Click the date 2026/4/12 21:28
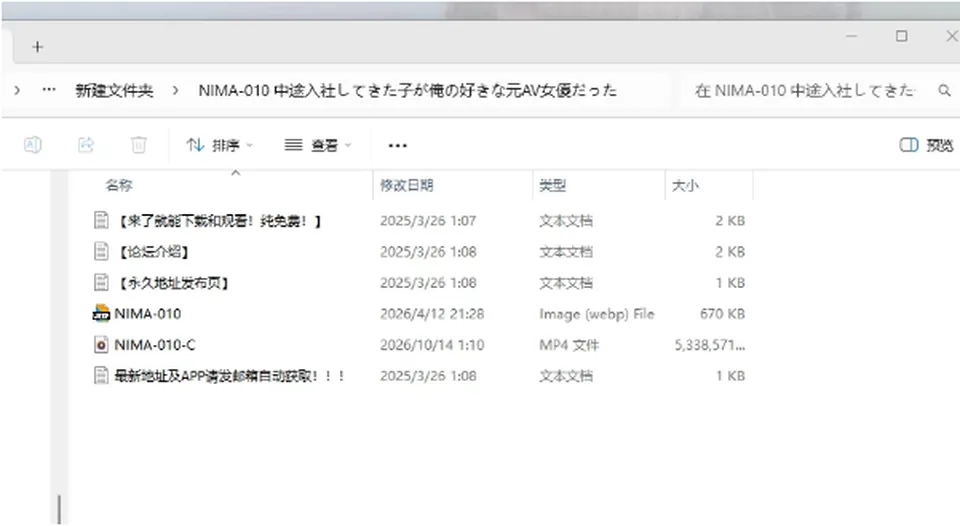960x526 pixels. point(432,314)
